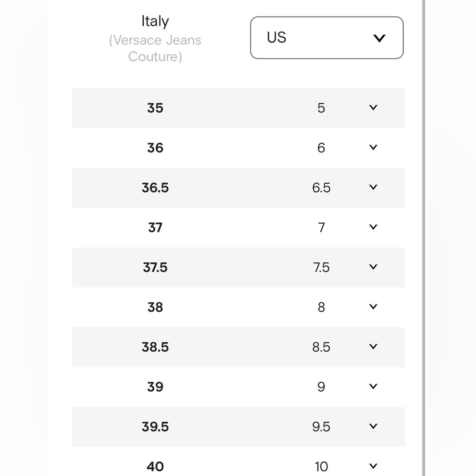The height and width of the screenshot is (476, 476).
Task: Select US size 6.5 value
Action: (x=321, y=188)
